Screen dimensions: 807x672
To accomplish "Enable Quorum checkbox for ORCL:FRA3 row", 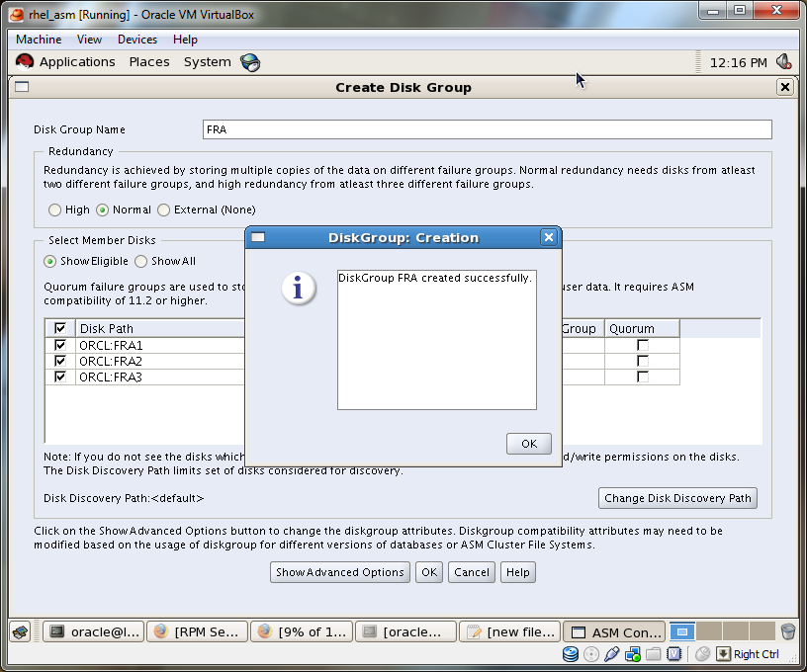I will coord(642,377).
